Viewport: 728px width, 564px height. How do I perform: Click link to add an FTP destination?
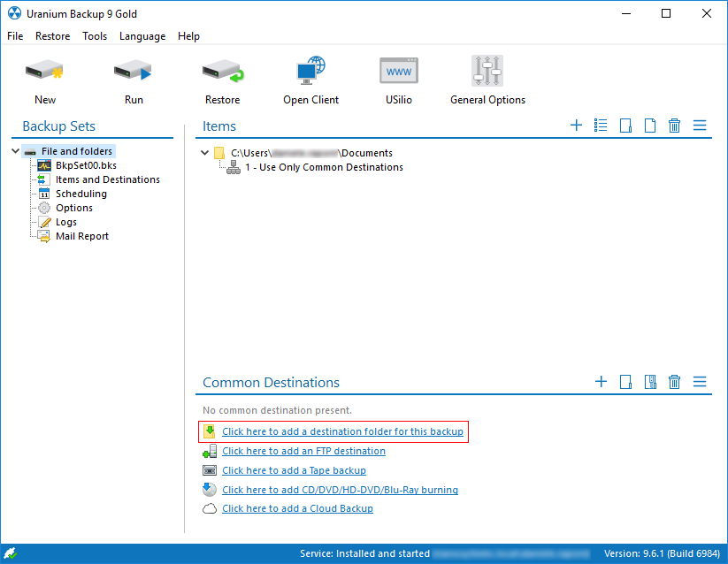[x=303, y=451]
